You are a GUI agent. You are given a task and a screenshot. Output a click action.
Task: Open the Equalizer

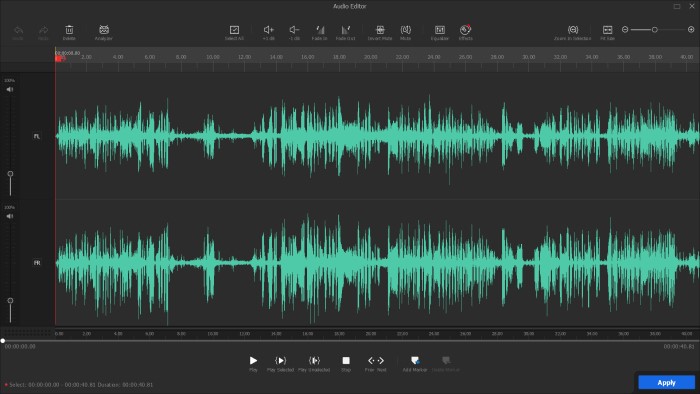pos(440,30)
